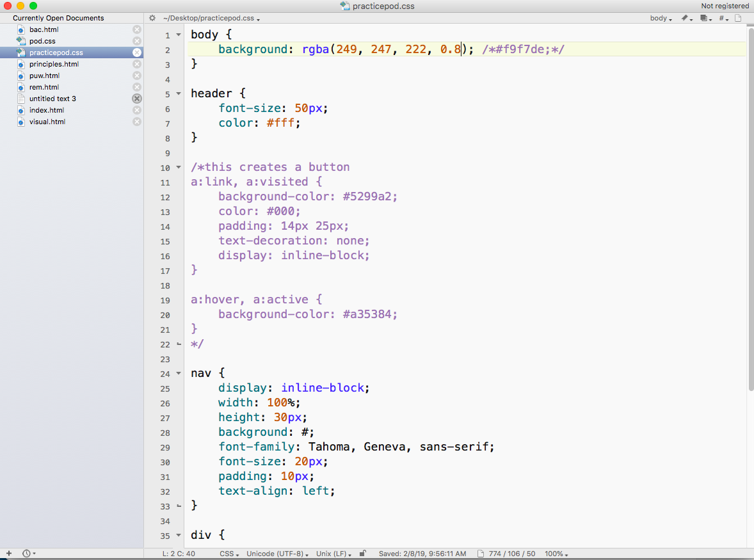Open the Unix (LF) line endings menu
The image size is (754, 560).
click(333, 554)
